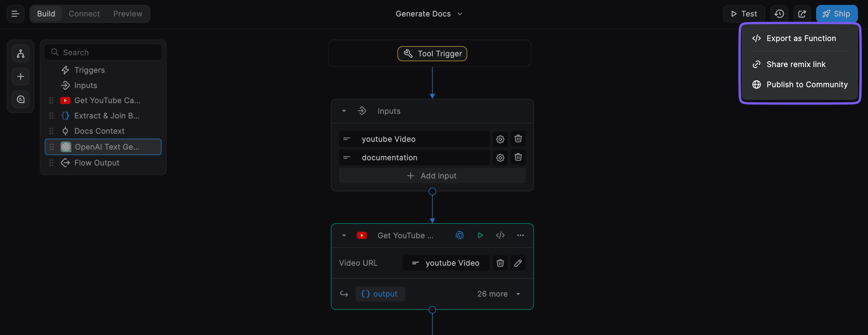
Task: Grab drag handle of Flow Output row
Action: tap(51, 163)
